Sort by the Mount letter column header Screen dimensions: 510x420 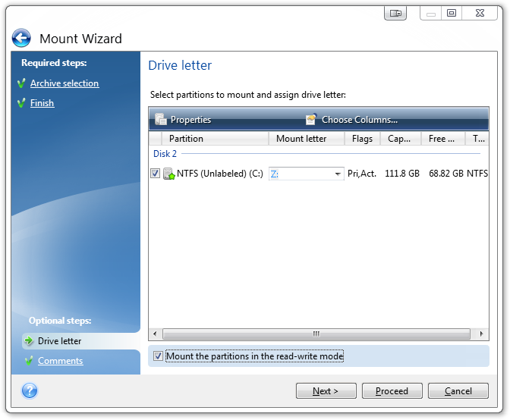click(x=307, y=139)
